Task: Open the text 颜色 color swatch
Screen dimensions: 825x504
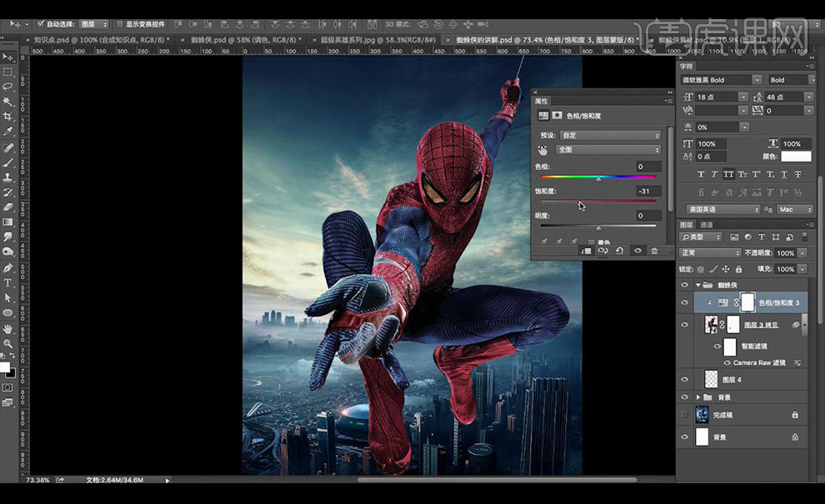Action: pos(796,157)
